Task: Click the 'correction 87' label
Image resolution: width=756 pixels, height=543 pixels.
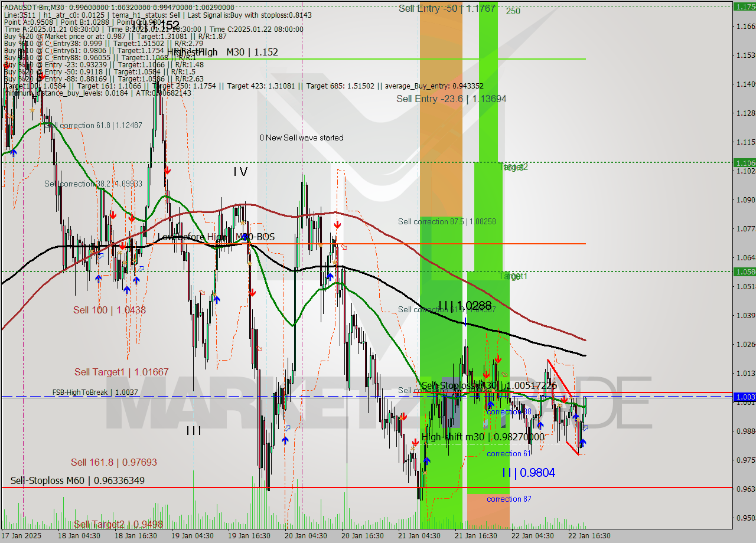Action: [509, 499]
